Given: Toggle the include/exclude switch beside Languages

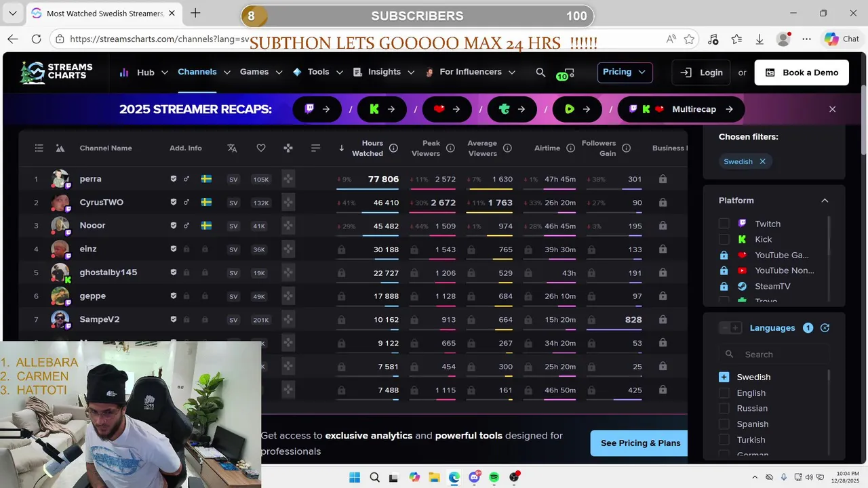Looking at the screenshot, I should (730, 328).
